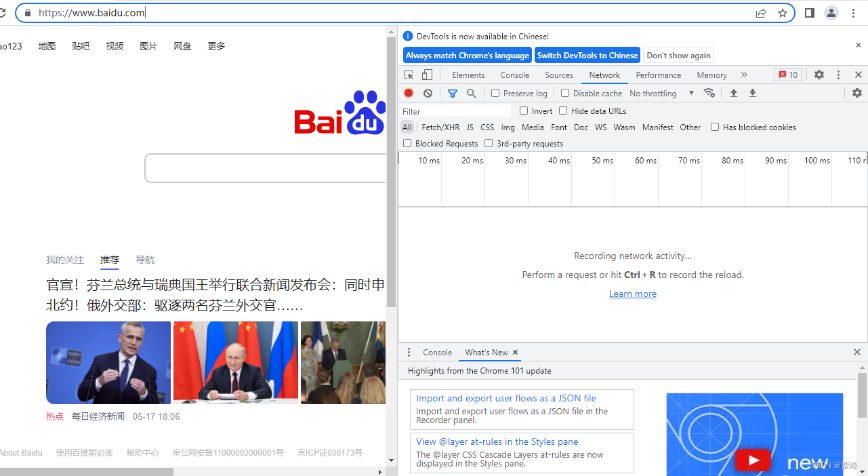
Task: Open drawer three-dot menu beside Console
Action: pyautogui.click(x=409, y=353)
